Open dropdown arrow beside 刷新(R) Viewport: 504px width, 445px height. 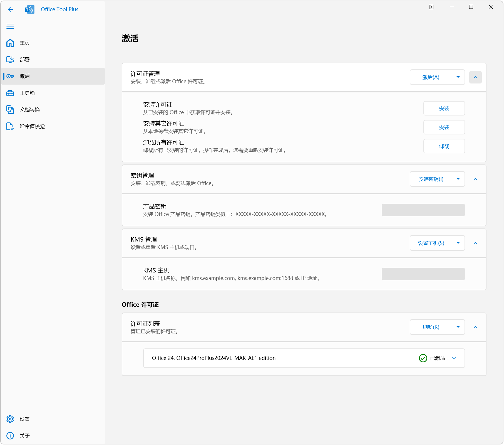458,327
